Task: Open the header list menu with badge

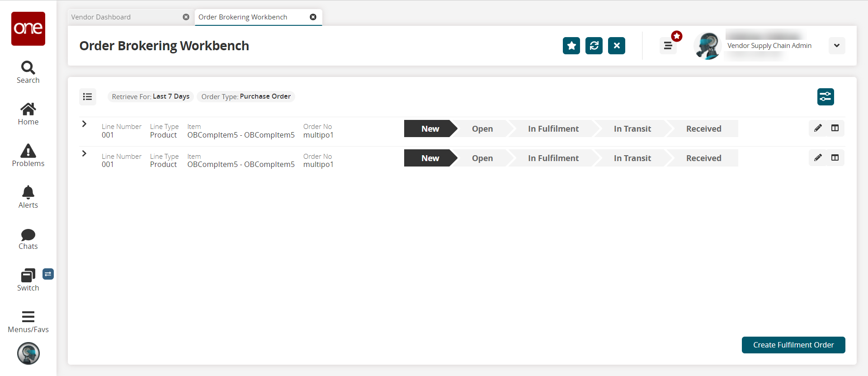Action: click(x=668, y=46)
